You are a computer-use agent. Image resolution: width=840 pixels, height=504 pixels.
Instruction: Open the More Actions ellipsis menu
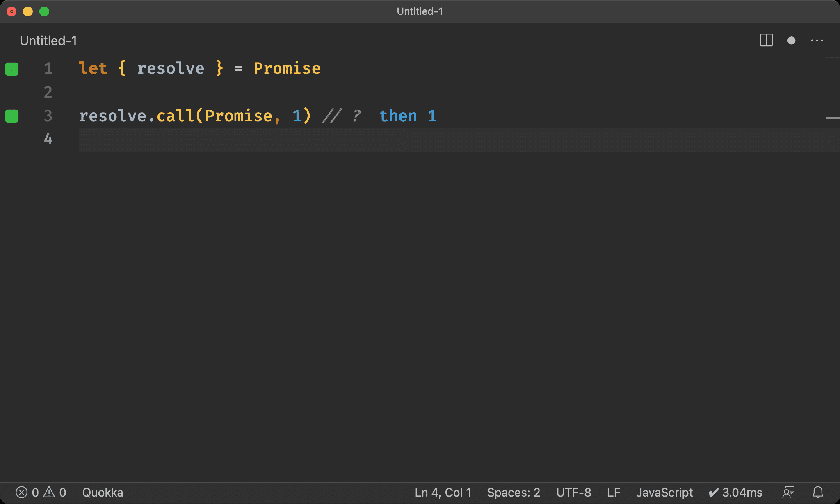pos(817,41)
